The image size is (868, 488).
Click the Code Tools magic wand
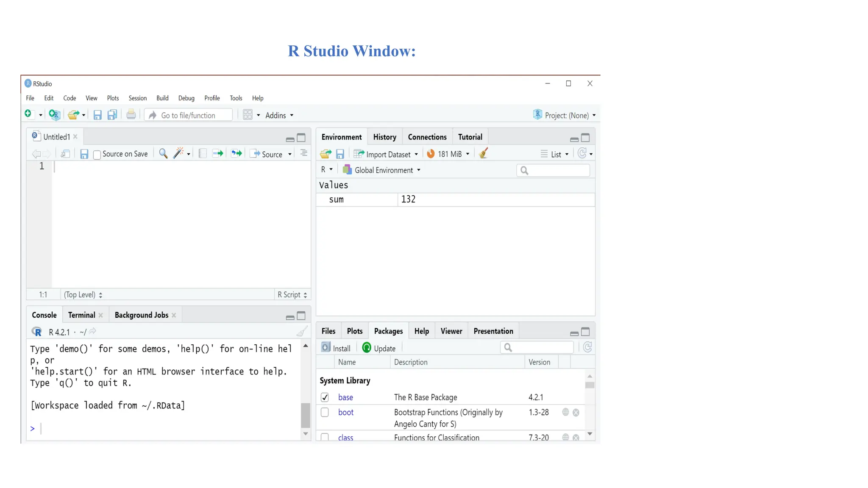pyautogui.click(x=178, y=153)
